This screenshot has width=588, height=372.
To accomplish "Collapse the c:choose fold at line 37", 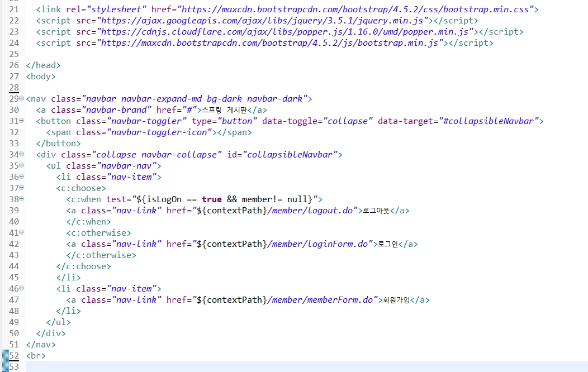I will [x=22, y=187].
